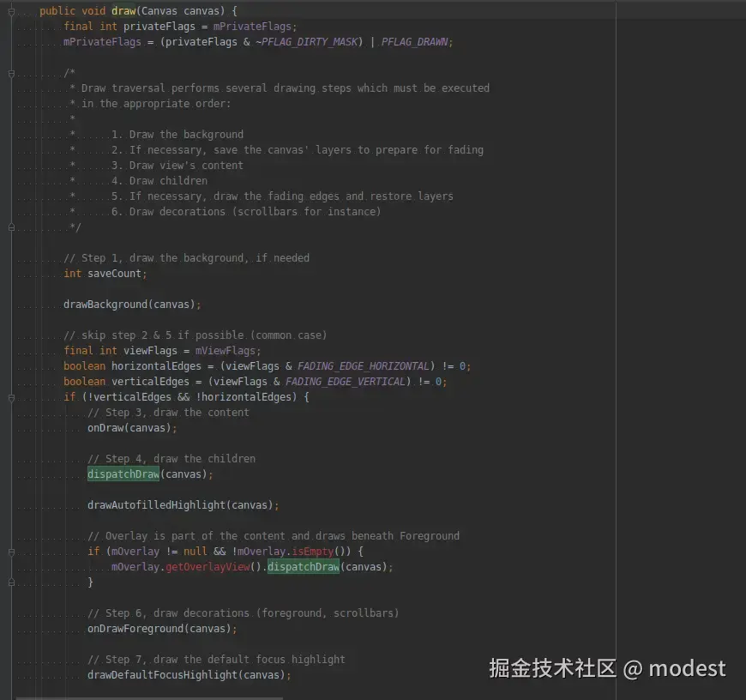Viewport: 746px width, 700px height.
Task: Select the FADING_EDGE_HORIZONTAL constant
Action: [x=364, y=365]
